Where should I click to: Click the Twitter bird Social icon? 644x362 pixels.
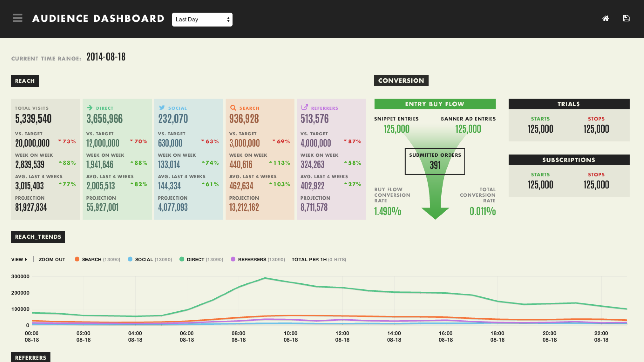click(162, 107)
